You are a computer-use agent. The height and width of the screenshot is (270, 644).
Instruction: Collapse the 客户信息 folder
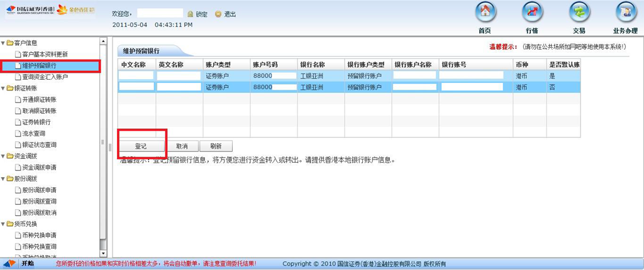(x=3, y=43)
